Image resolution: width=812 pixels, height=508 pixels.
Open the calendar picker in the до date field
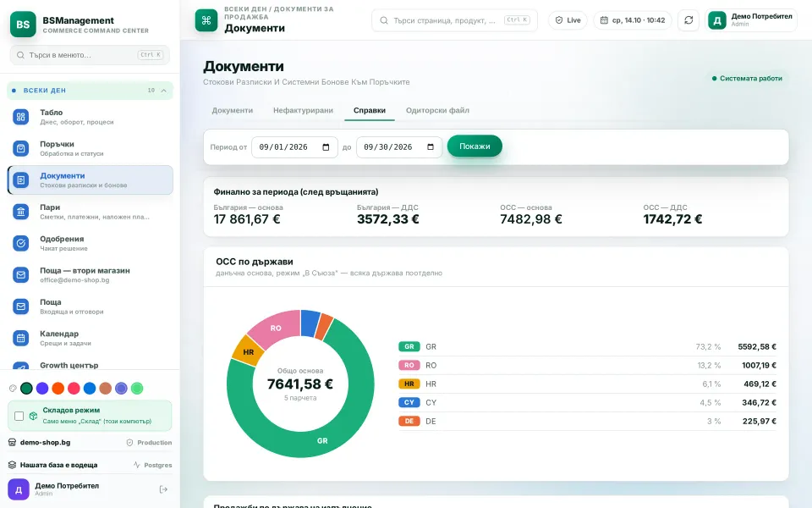pos(431,147)
